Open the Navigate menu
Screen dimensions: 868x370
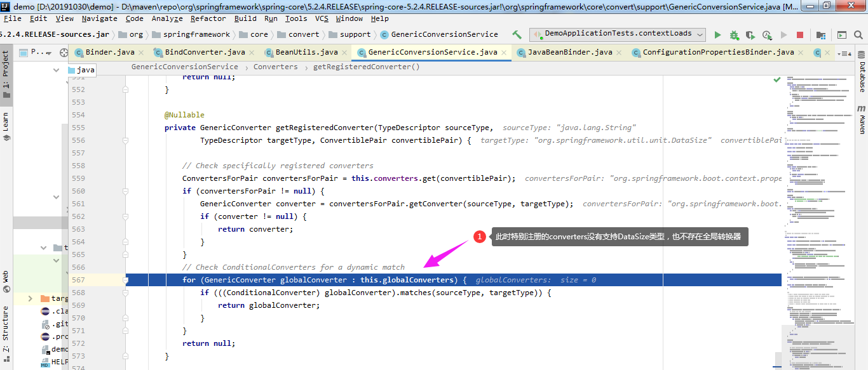[x=99, y=18]
